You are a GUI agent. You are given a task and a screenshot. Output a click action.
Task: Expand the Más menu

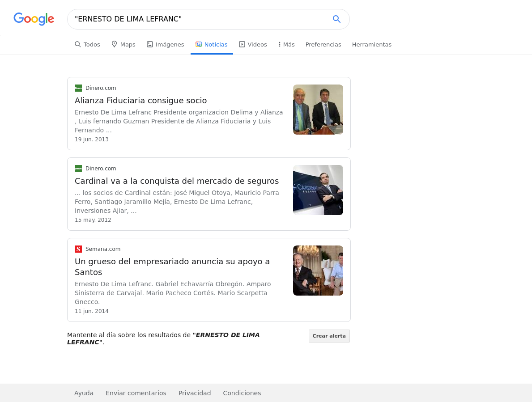(x=286, y=44)
